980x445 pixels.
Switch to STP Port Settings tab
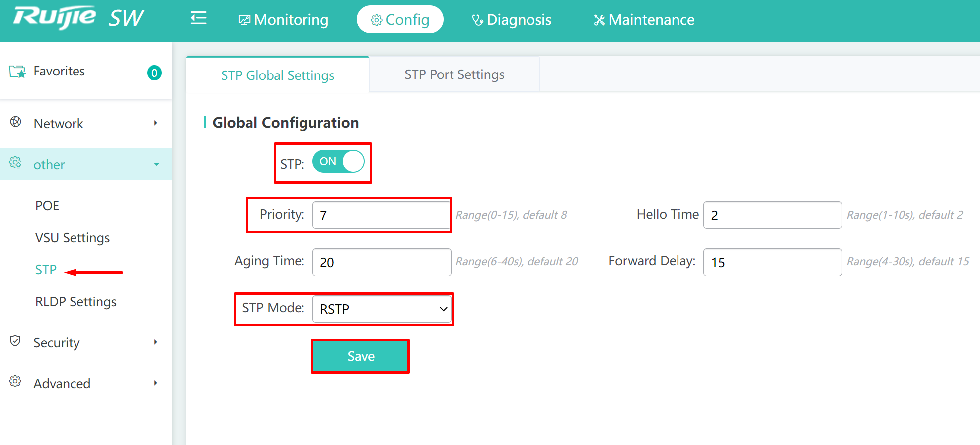point(454,74)
